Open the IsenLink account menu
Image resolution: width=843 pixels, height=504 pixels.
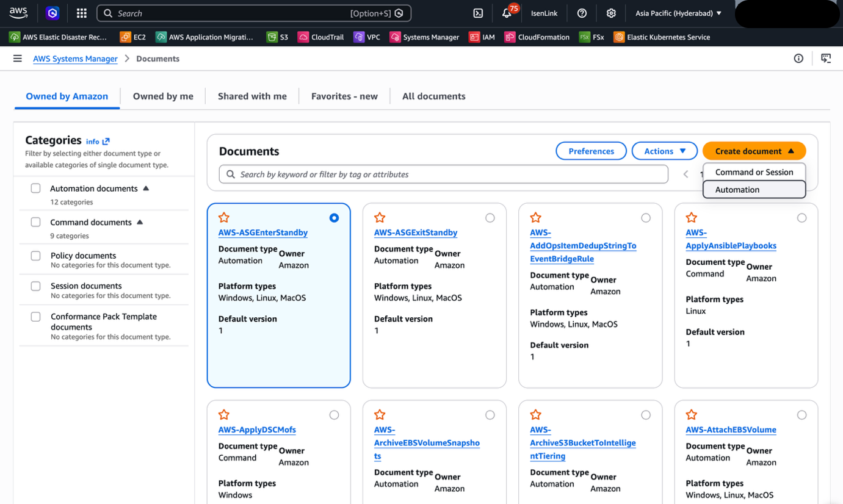545,13
